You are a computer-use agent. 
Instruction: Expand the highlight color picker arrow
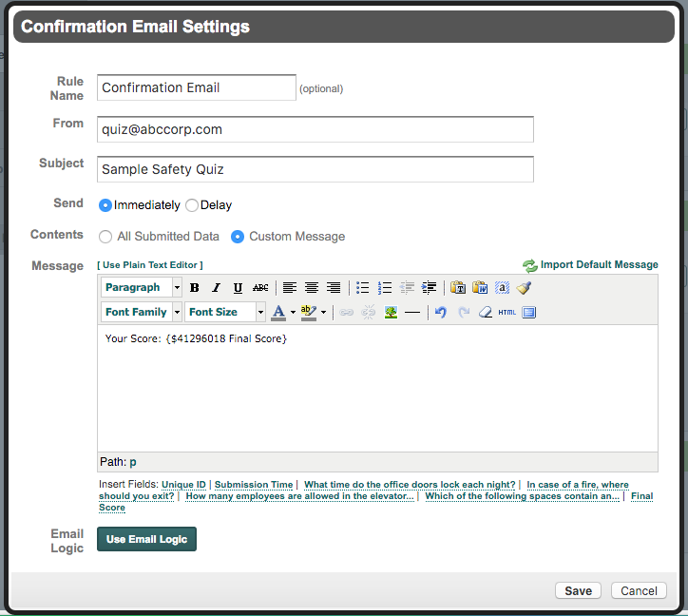[x=323, y=312]
